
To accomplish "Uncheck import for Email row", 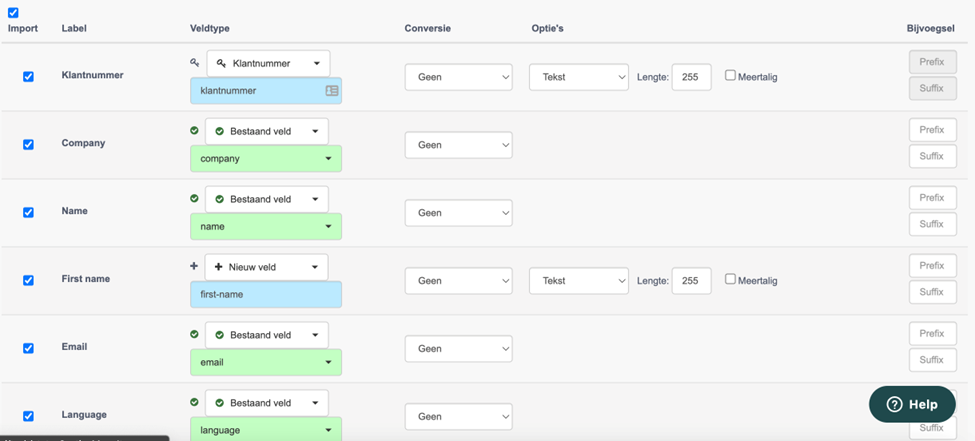I will (28, 348).
